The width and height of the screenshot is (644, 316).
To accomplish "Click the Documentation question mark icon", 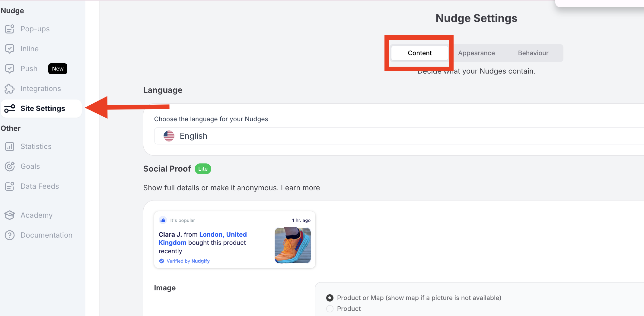I will (x=10, y=235).
